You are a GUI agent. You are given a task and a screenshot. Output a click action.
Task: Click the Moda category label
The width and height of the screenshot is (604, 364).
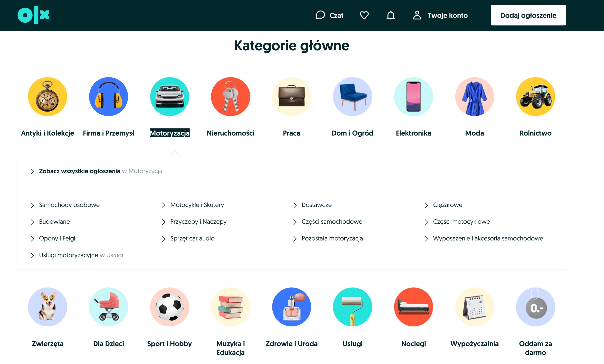(475, 133)
